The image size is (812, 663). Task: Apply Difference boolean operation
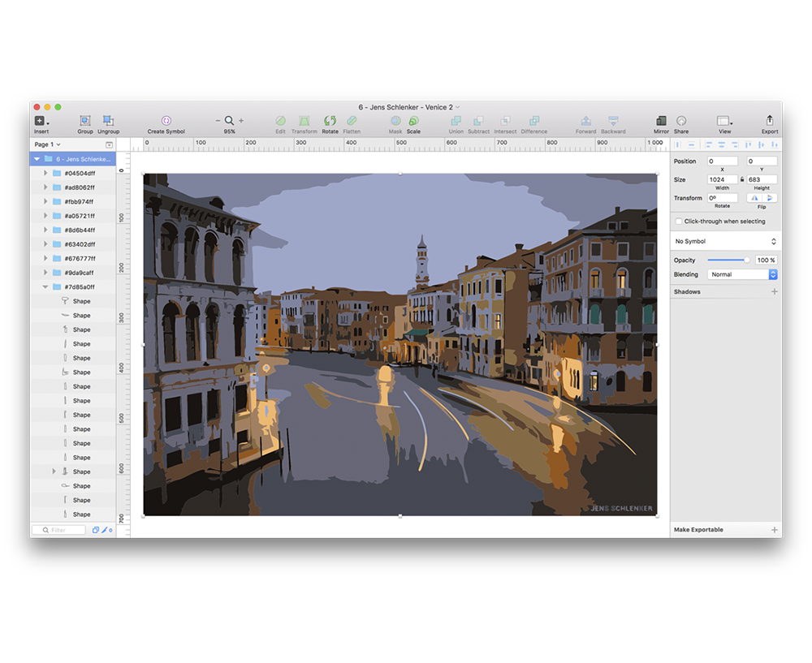click(x=534, y=121)
